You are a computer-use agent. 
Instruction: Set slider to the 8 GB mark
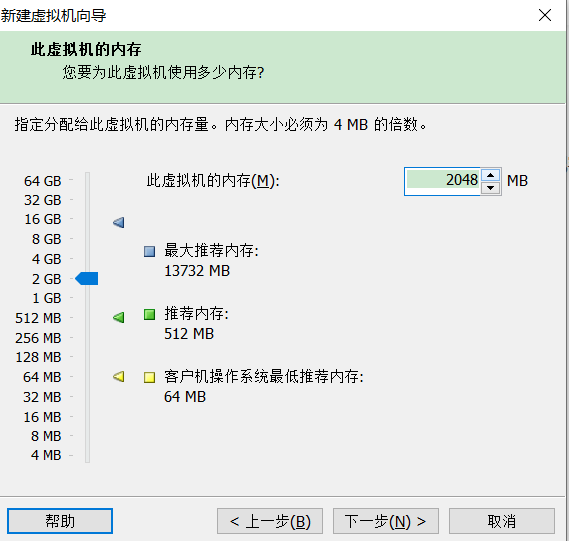(87, 239)
